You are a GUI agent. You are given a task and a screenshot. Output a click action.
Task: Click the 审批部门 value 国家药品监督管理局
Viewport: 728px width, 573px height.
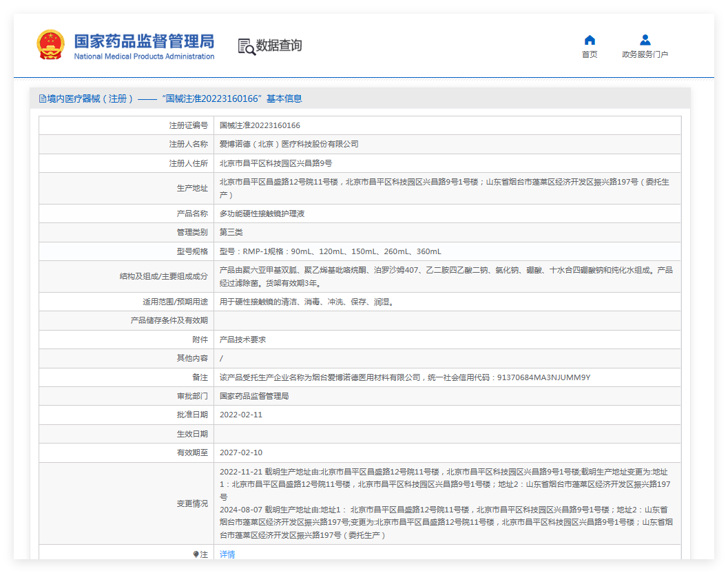[x=254, y=396]
